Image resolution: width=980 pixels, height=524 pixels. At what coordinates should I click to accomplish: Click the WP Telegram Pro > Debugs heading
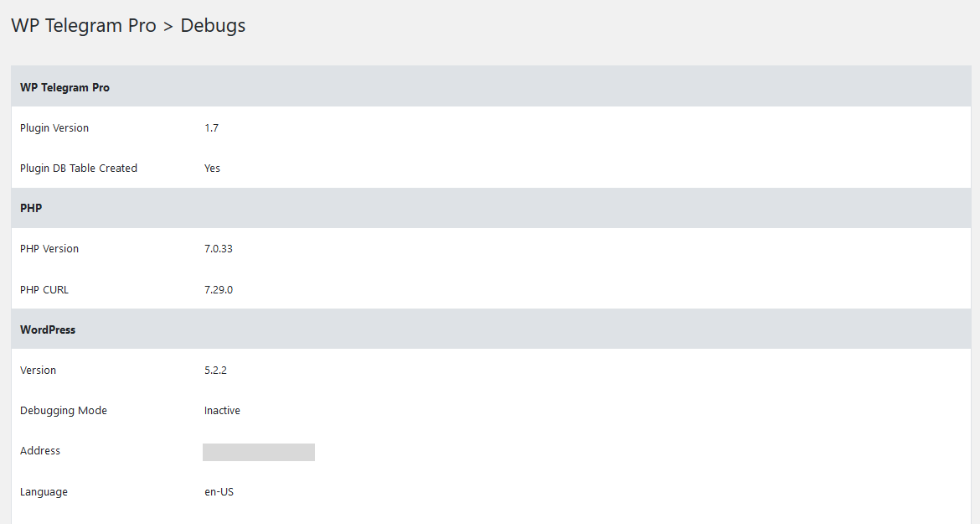click(x=128, y=26)
